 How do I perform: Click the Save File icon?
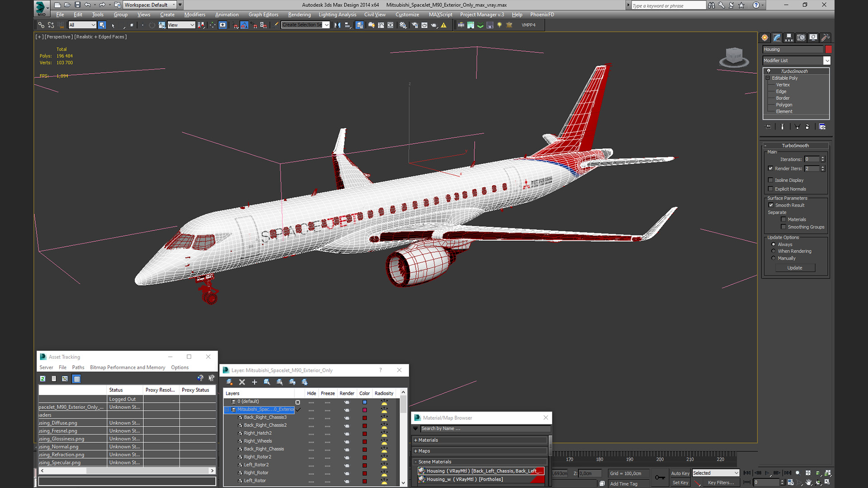[77, 5]
